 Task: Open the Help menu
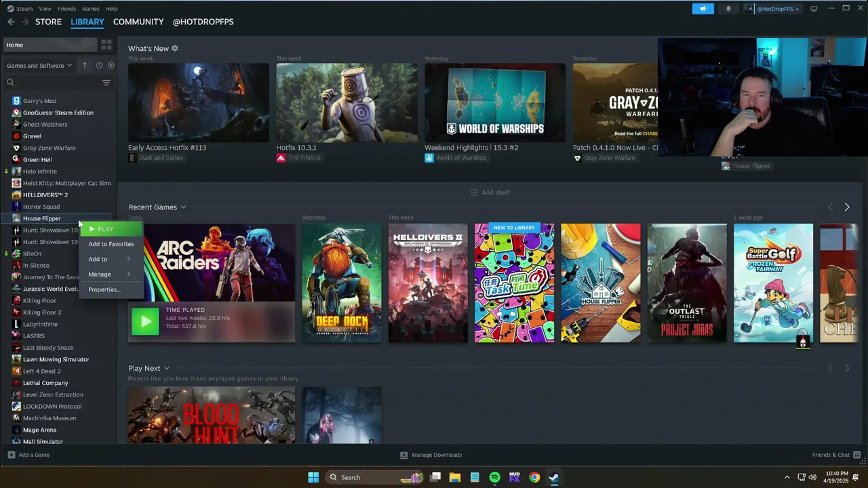pyautogui.click(x=111, y=9)
